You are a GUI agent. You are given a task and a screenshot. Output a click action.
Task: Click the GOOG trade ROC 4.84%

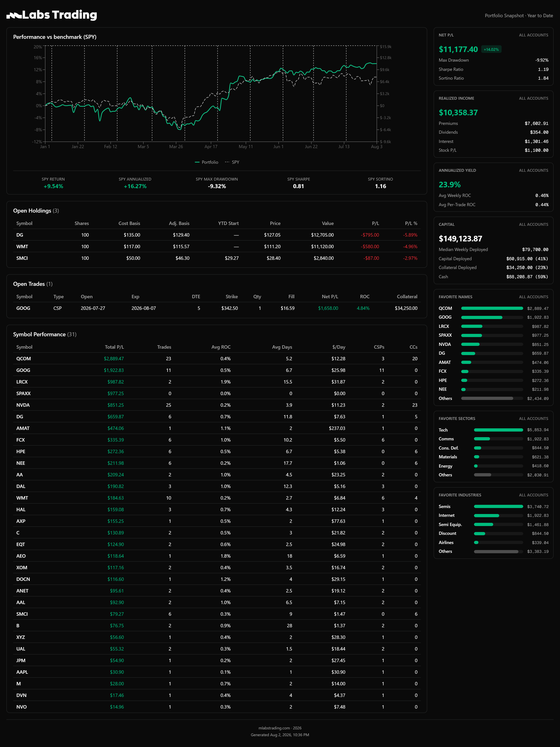click(x=363, y=308)
